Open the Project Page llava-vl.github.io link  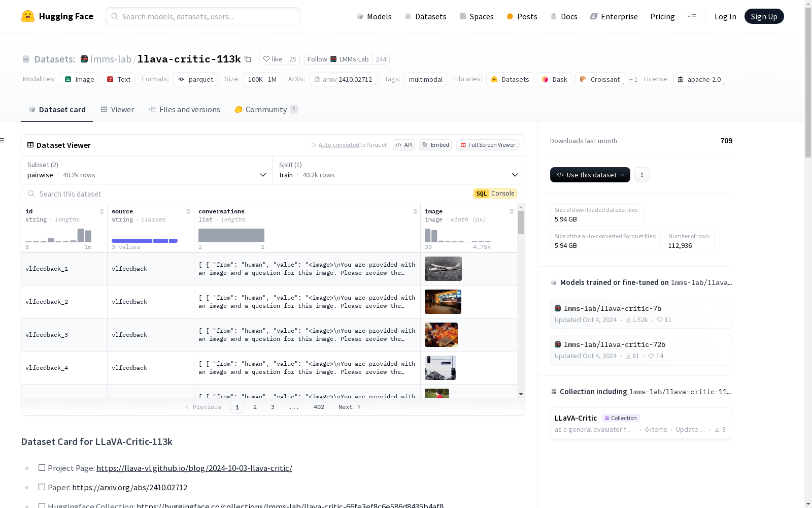tap(194, 468)
